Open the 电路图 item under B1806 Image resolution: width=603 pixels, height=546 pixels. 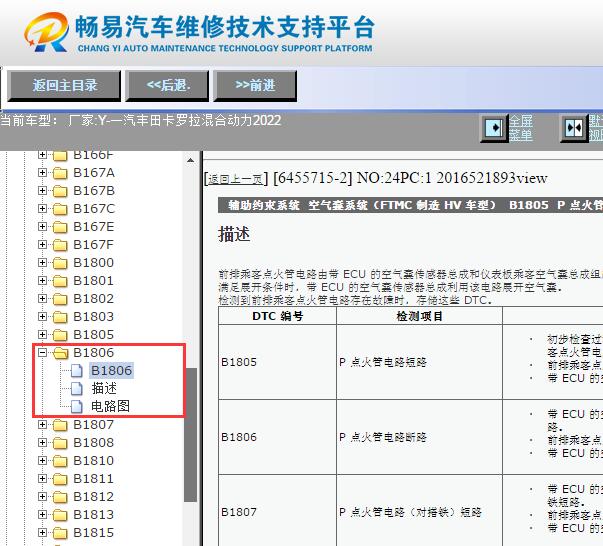point(110,407)
